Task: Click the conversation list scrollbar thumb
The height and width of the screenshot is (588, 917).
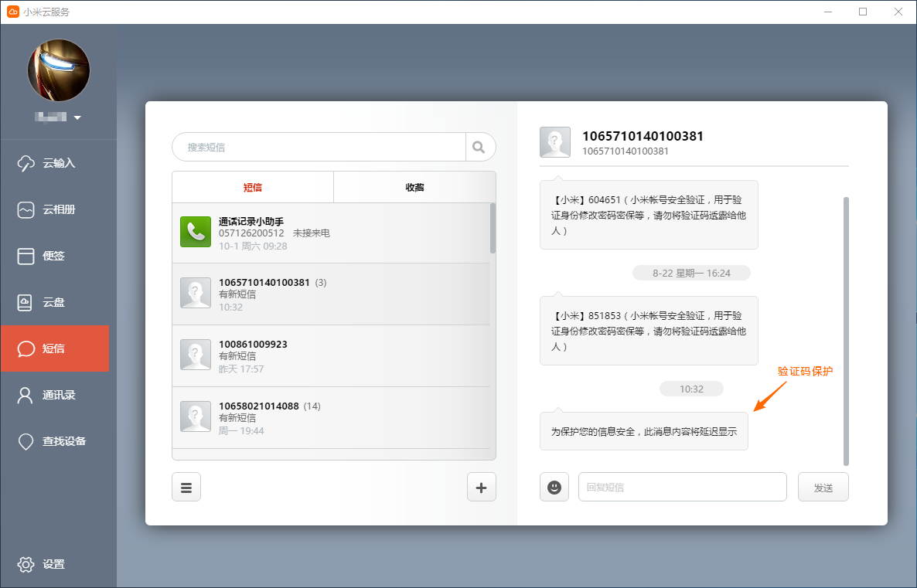Action: 493,228
